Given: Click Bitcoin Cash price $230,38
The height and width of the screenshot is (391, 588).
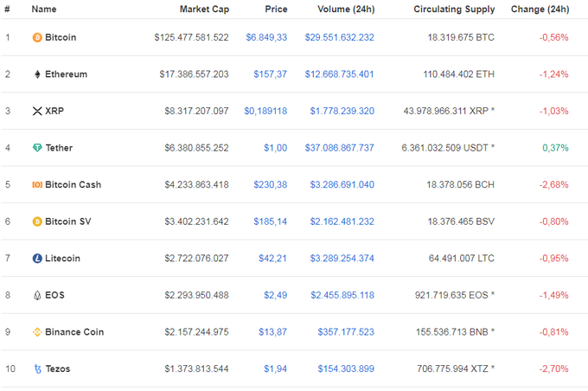Looking at the screenshot, I should [270, 184].
